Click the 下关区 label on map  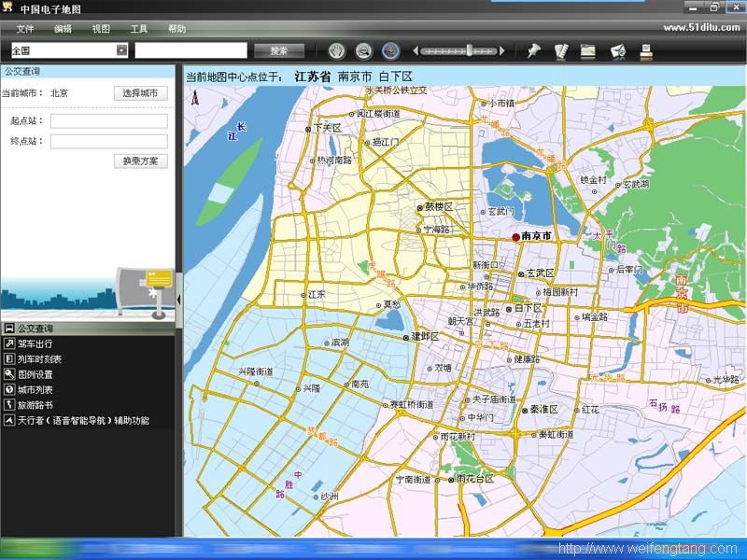[x=328, y=128]
